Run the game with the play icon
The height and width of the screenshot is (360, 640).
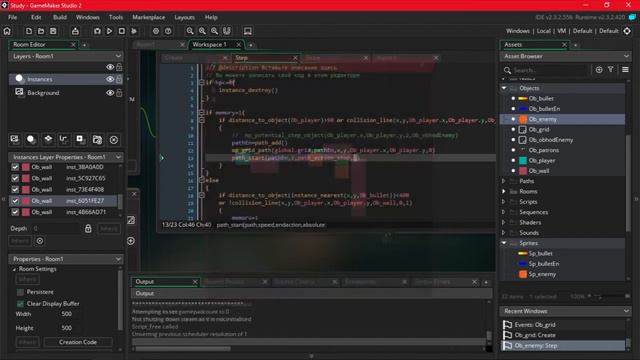pyautogui.click(x=109, y=31)
